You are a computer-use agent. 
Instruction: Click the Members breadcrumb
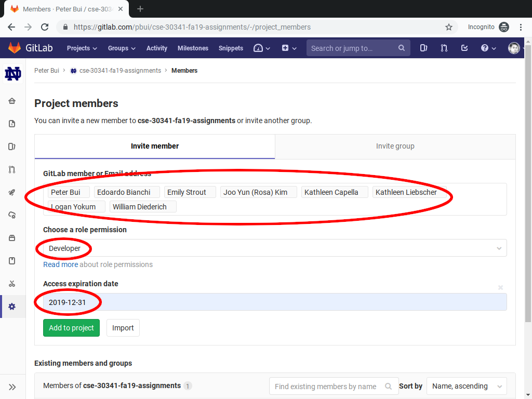click(x=184, y=71)
